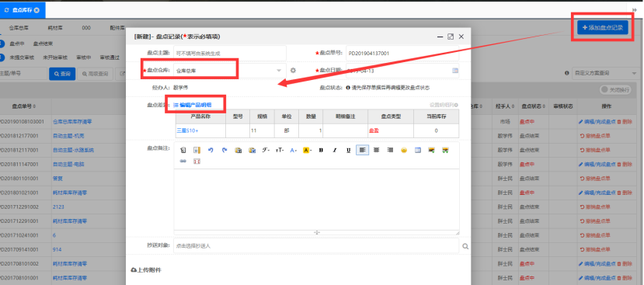
Task: Click the magnifier icon beside the CC field
Action: (465, 246)
